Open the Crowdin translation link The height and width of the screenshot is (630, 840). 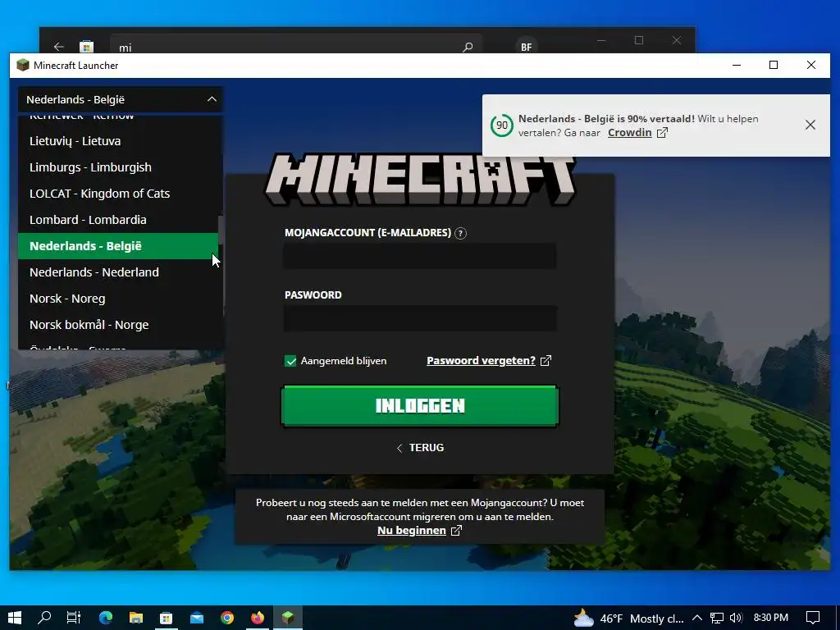tap(629, 132)
